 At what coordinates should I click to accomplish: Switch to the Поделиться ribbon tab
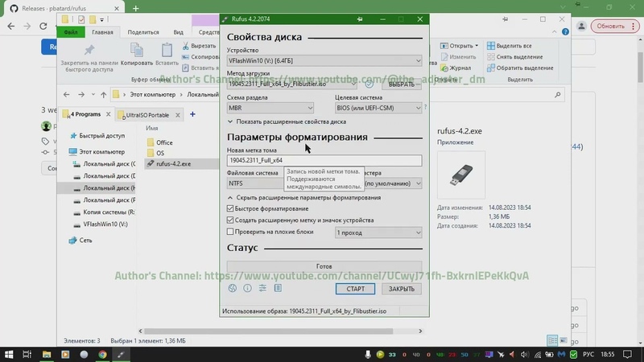point(142,32)
